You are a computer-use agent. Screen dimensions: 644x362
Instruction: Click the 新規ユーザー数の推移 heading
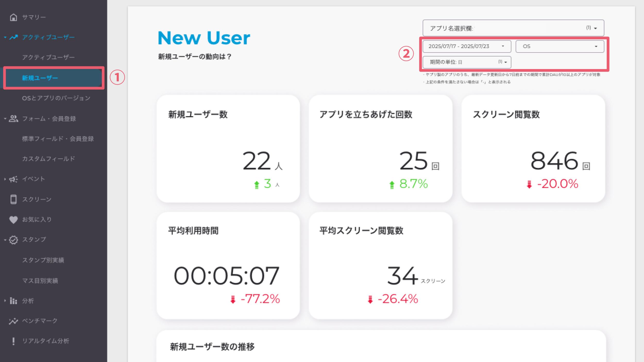click(212, 347)
